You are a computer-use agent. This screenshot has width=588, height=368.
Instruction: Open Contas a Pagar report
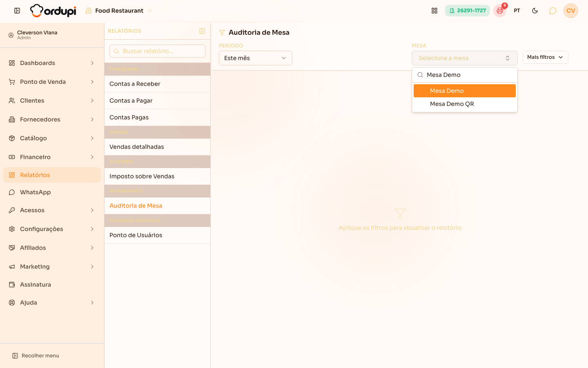[x=157, y=101]
